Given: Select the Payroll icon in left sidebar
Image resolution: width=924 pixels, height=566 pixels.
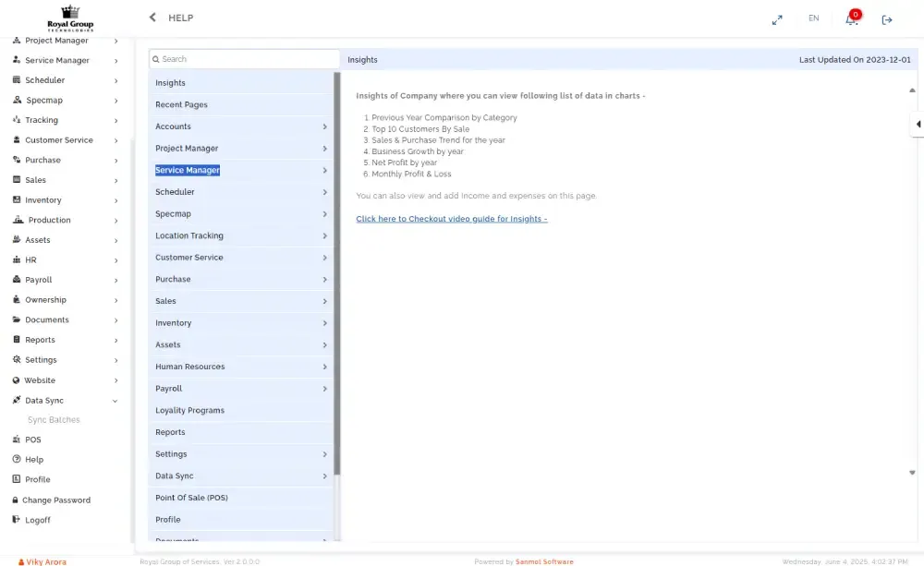Looking at the screenshot, I should point(17,280).
